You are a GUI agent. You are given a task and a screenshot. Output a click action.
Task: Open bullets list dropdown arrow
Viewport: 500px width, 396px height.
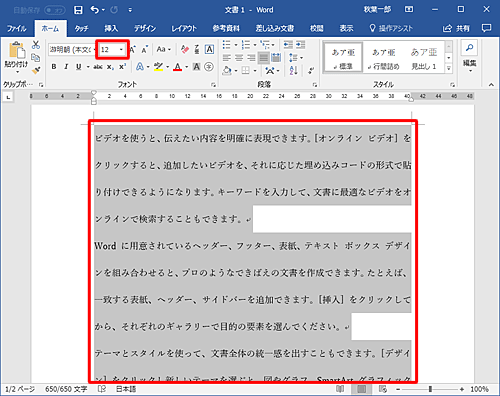click(x=236, y=45)
